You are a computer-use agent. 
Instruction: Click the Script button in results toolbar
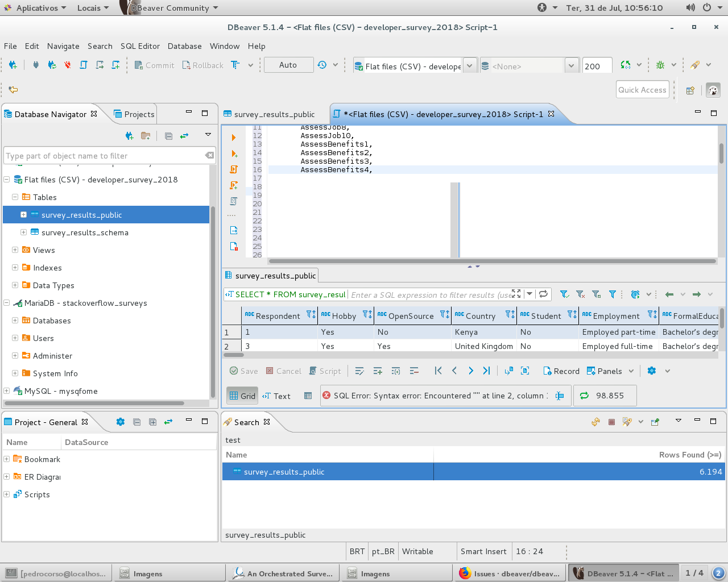point(325,371)
